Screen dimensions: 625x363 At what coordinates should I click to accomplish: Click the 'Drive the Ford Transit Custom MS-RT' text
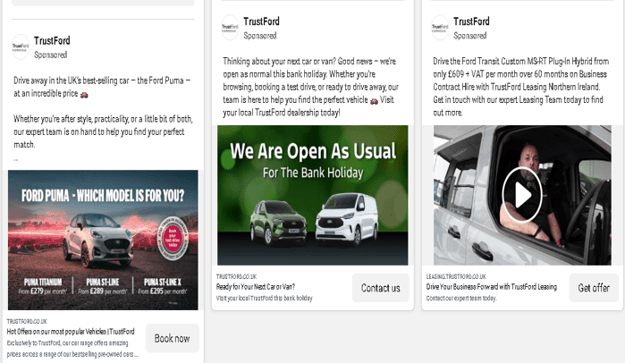coord(521,87)
